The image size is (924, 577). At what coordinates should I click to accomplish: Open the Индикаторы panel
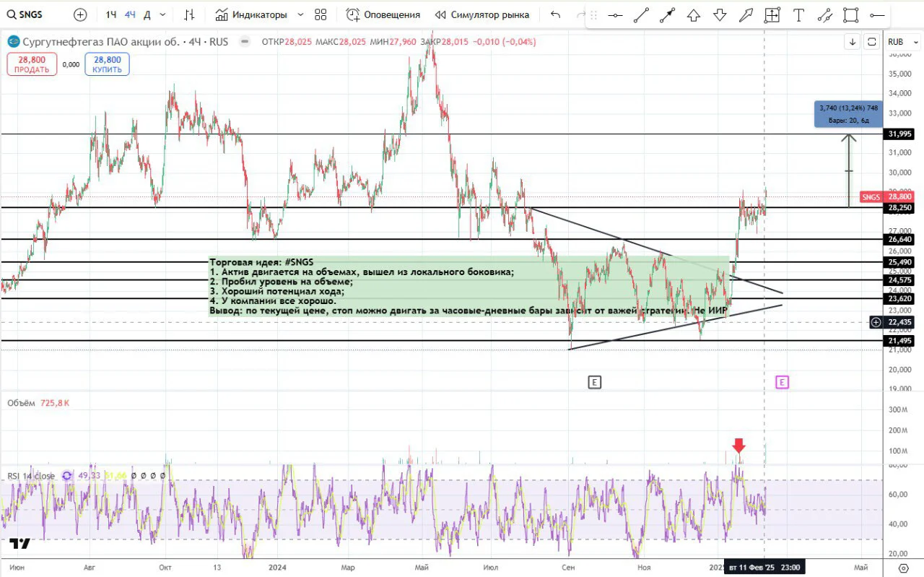tap(251, 14)
